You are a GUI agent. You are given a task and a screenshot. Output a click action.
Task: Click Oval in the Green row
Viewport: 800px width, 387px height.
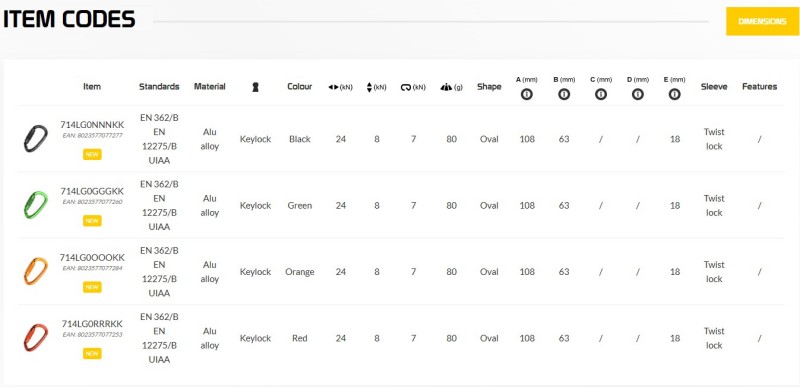pyautogui.click(x=489, y=205)
